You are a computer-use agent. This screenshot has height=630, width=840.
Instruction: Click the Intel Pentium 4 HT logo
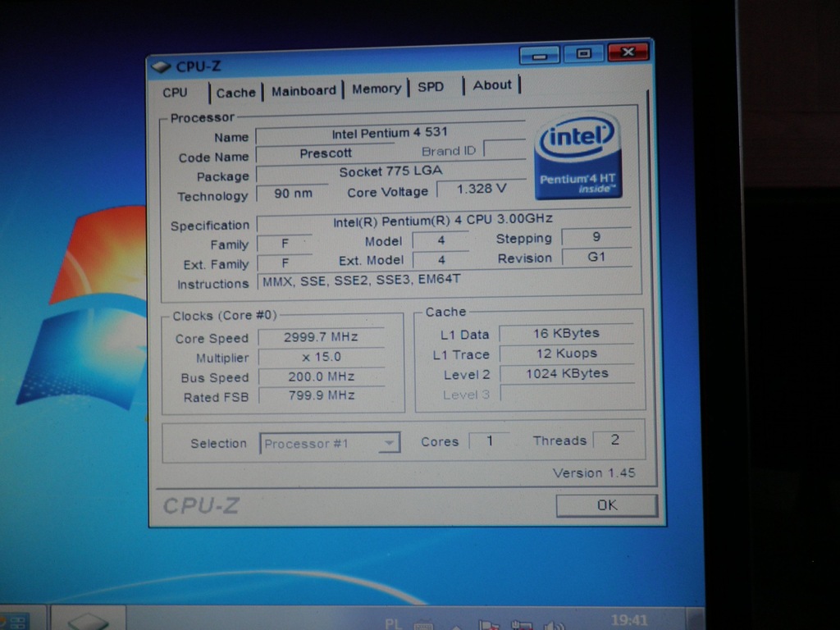577,156
